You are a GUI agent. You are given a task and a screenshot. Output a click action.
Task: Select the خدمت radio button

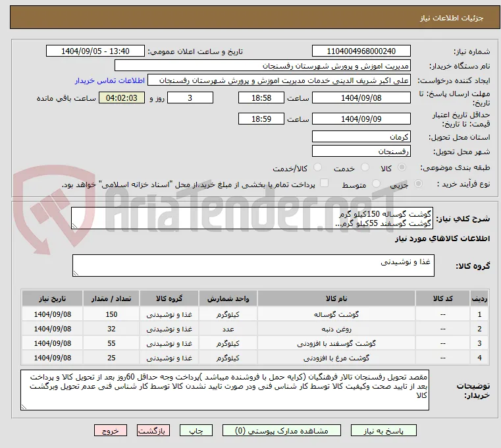tap(365, 167)
